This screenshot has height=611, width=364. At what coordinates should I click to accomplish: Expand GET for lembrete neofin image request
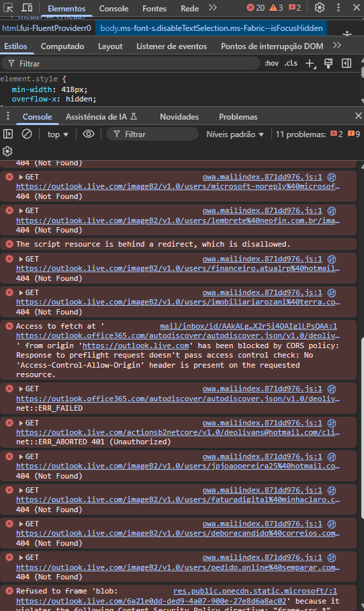(21, 210)
